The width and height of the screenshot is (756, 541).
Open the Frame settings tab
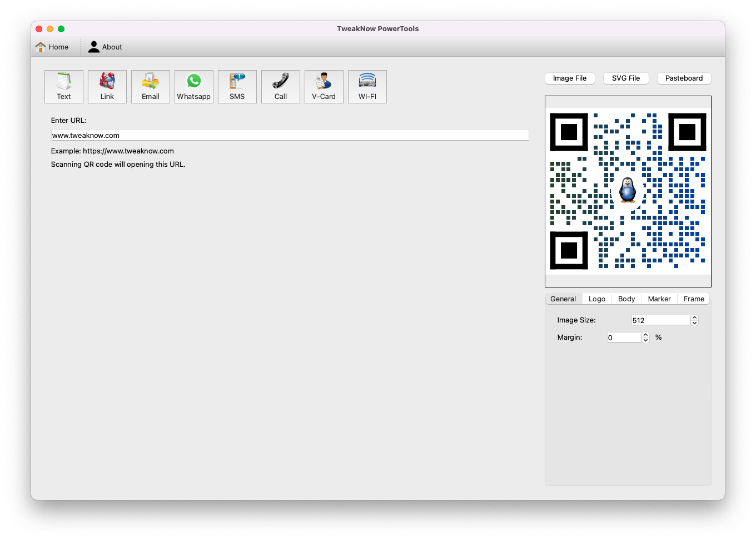[694, 299]
